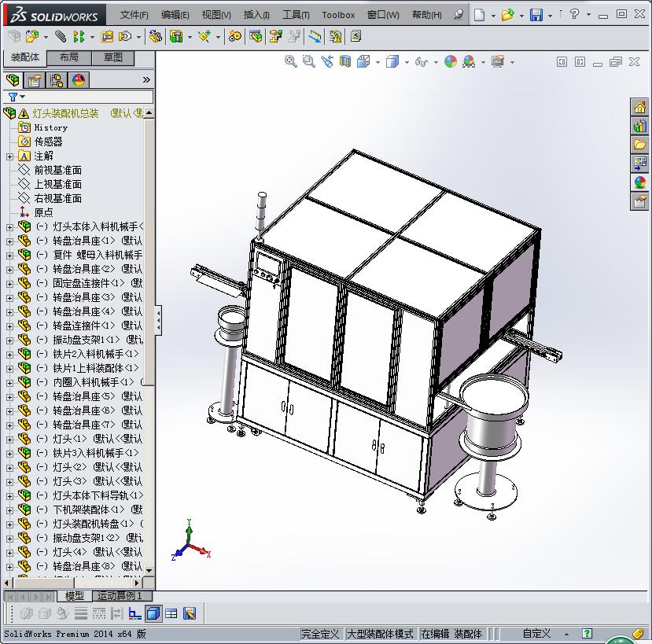Viewport: 652px width, 644px height.
Task: Select the 前视基准面 plane
Action: [x=57, y=170]
